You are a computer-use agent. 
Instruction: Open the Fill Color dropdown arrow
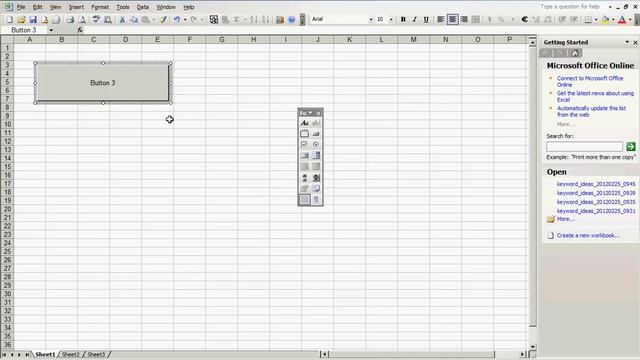613,20
